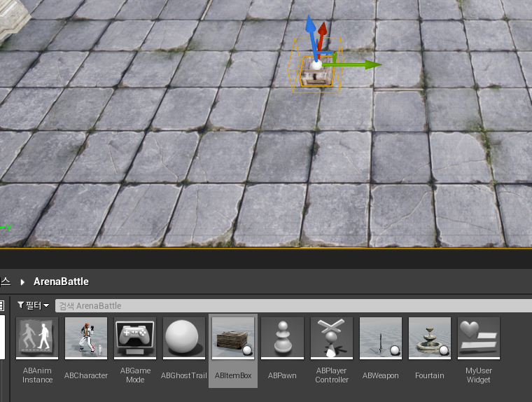Image resolution: width=532 pixels, height=402 pixels.
Task: Select the ABPawn chess pawn icon
Action: pyautogui.click(x=282, y=338)
